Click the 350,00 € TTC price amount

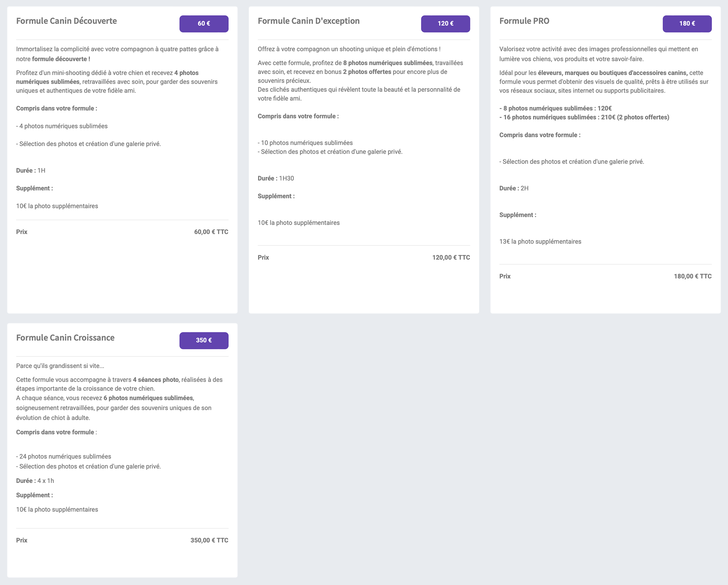[209, 540]
